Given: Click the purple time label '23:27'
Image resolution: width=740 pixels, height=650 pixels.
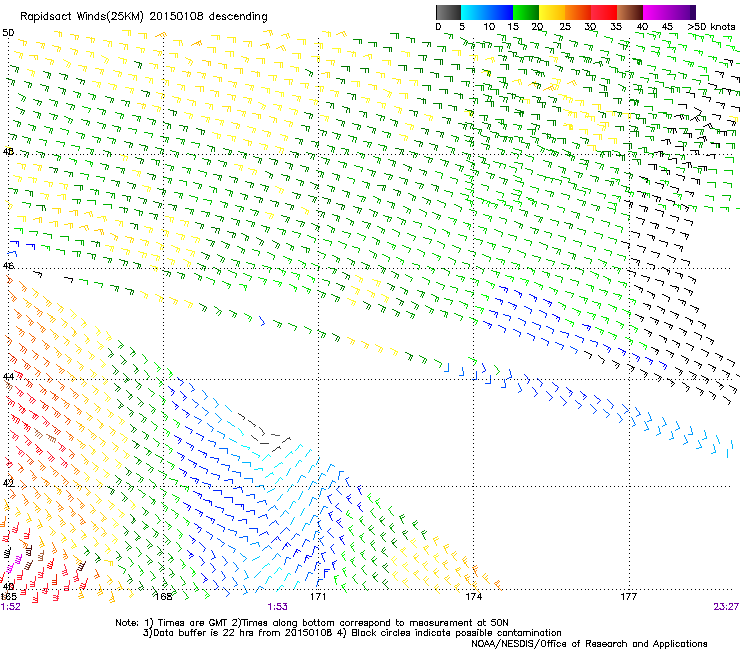Looking at the screenshot, I should point(726,607).
